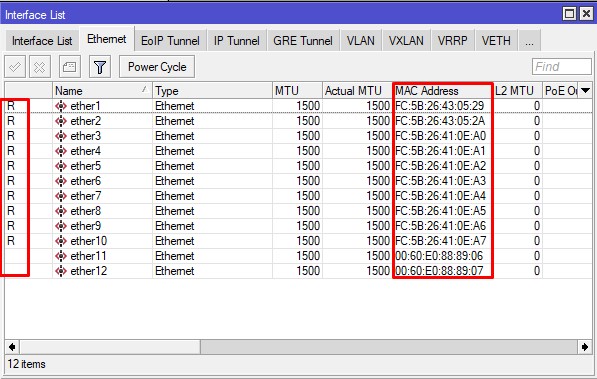Select the ether12 row name
The image size is (597, 379).
pos(88,271)
